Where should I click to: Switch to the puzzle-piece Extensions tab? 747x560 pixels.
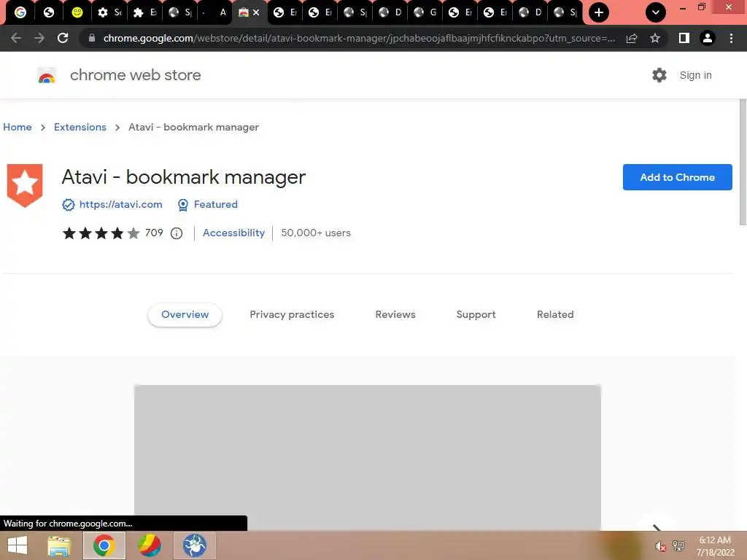point(144,12)
